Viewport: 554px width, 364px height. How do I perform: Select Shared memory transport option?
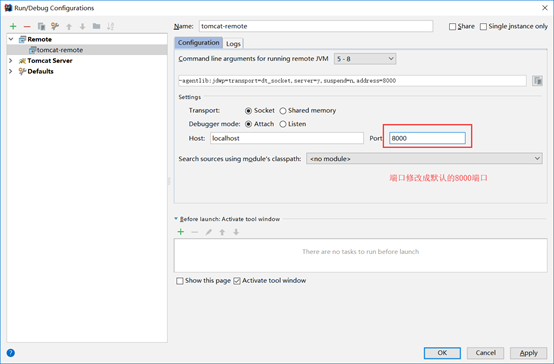click(283, 111)
